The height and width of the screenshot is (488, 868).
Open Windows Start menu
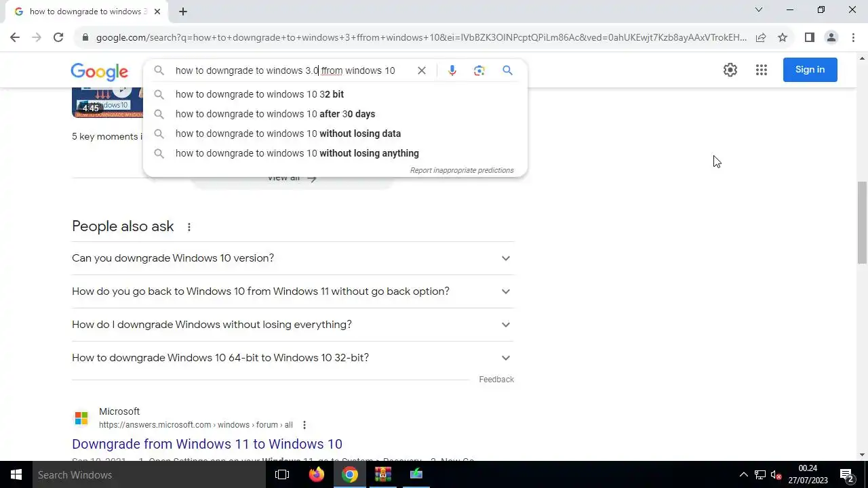point(16,474)
